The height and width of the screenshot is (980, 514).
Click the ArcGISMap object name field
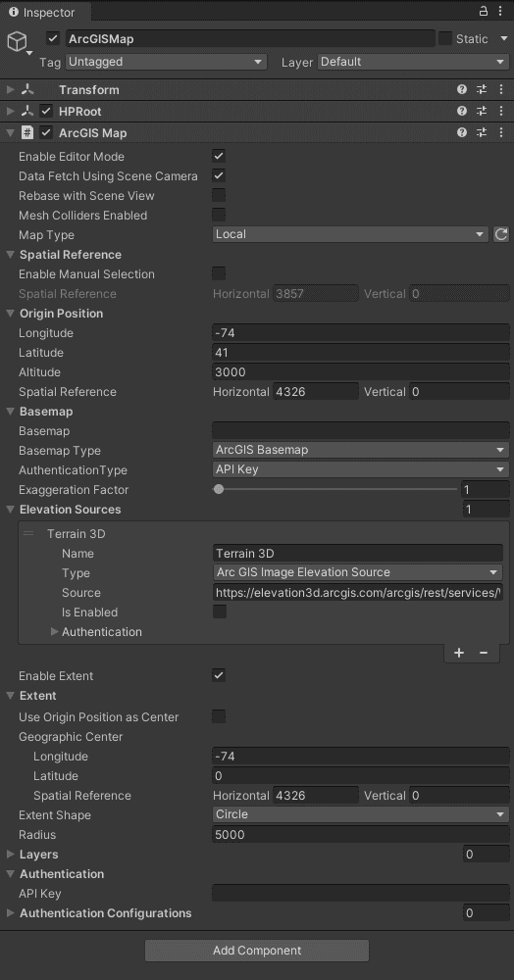(x=250, y=39)
